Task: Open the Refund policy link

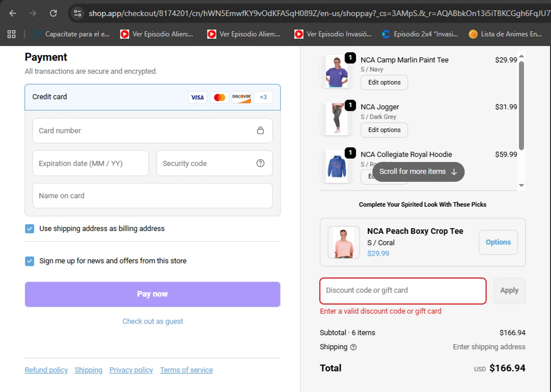Action: point(46,370)
